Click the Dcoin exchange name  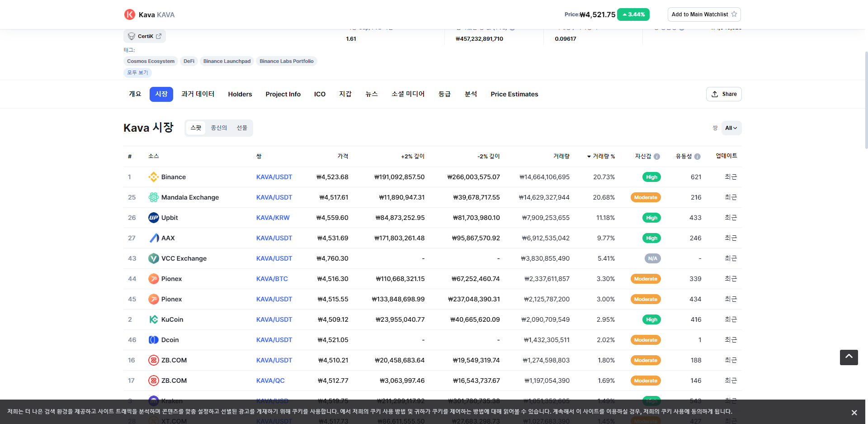tap(170, 340)
